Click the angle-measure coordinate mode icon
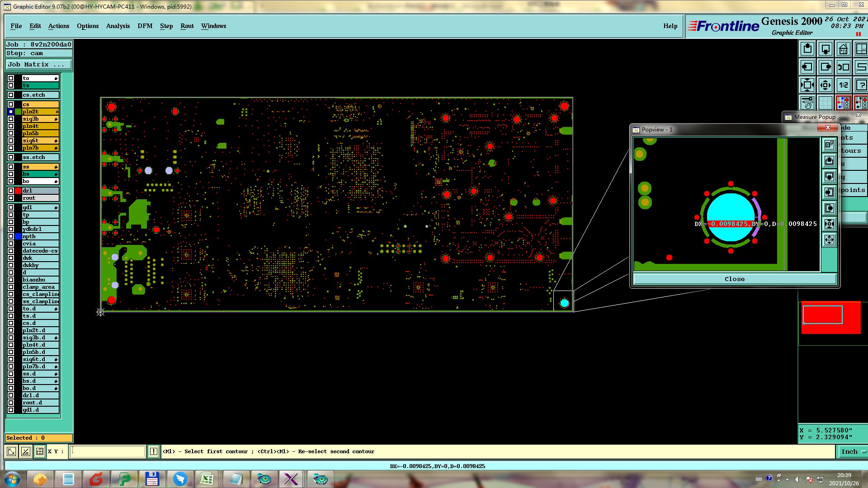868x488 pixels. coord(26,451)
